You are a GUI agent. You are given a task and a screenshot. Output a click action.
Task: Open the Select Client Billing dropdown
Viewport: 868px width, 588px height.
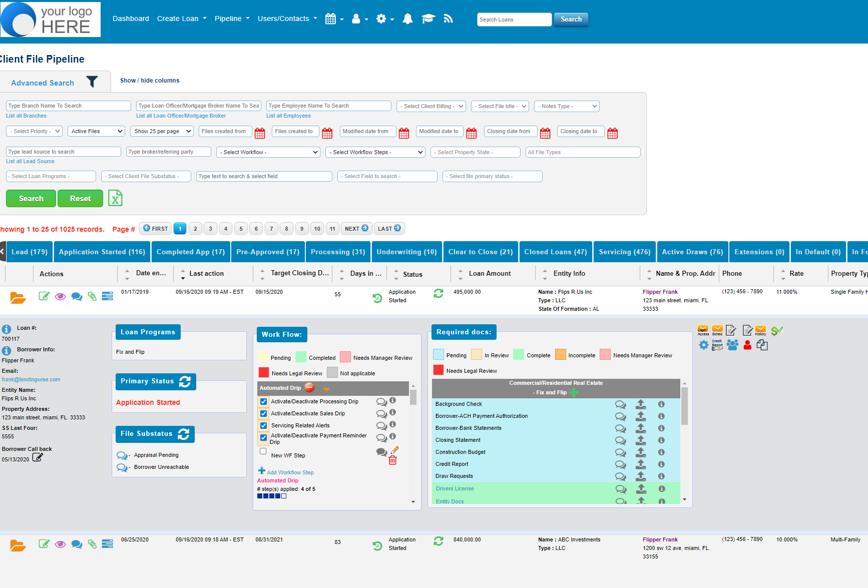tap(431, 106)
